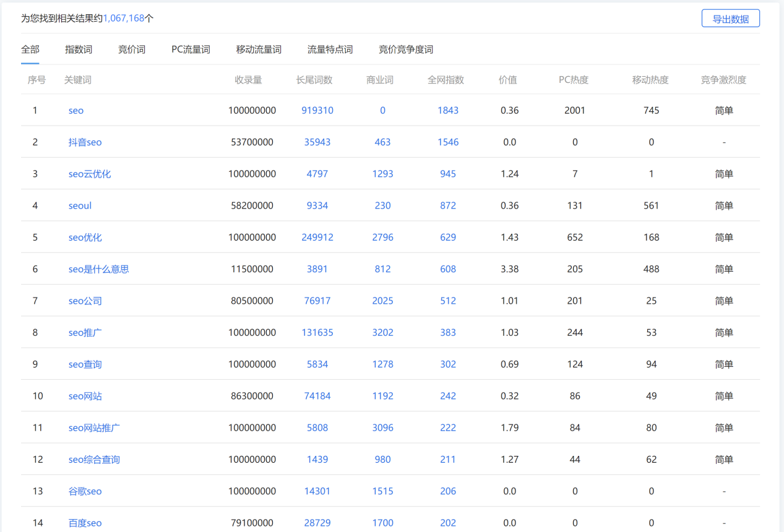Open the keyword link seo云优化
The height and width of the screenshot is (532, 784).
90,174
